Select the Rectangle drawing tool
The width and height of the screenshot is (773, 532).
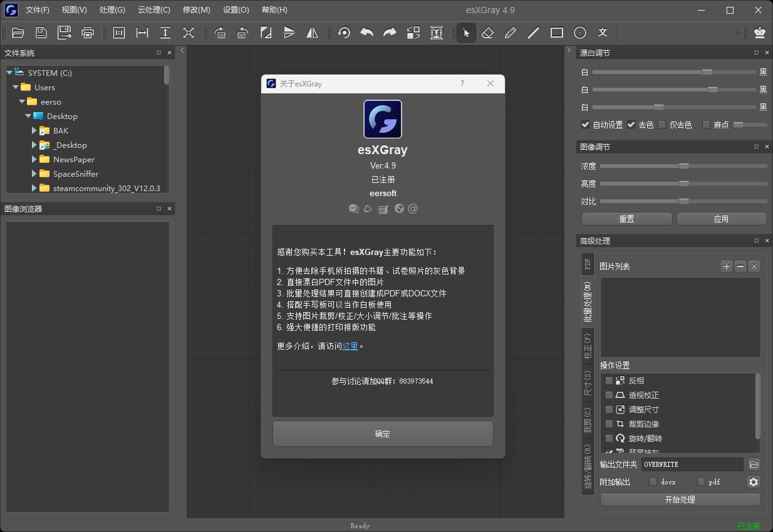(557, 33)
